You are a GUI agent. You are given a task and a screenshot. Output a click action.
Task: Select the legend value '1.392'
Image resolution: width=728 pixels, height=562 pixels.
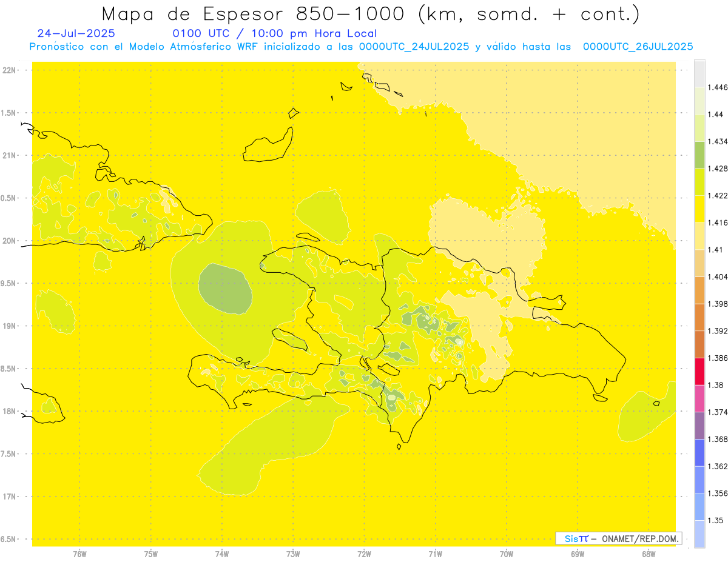click(x=718, y=331)
